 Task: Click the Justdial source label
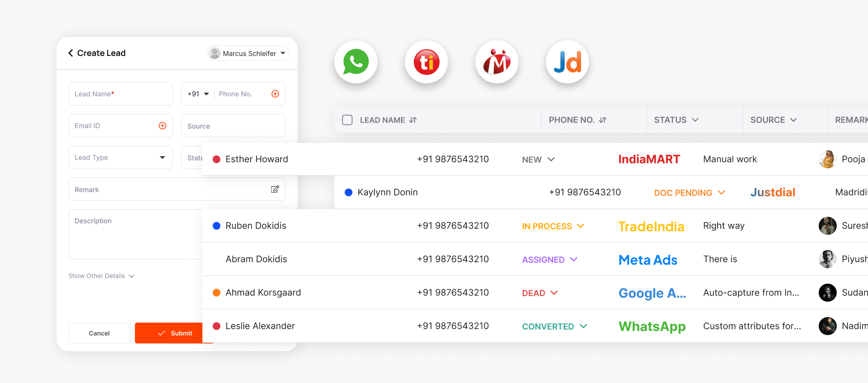coord(773,192)
